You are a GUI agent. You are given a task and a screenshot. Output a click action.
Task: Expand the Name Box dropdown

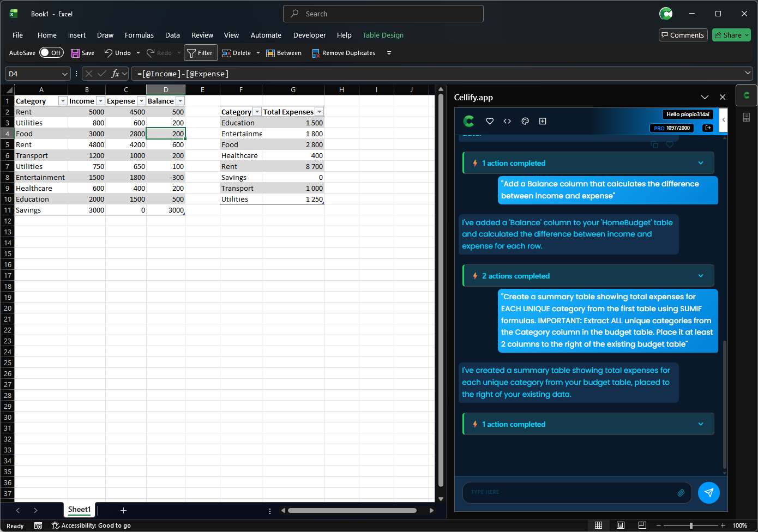[65, 74]
